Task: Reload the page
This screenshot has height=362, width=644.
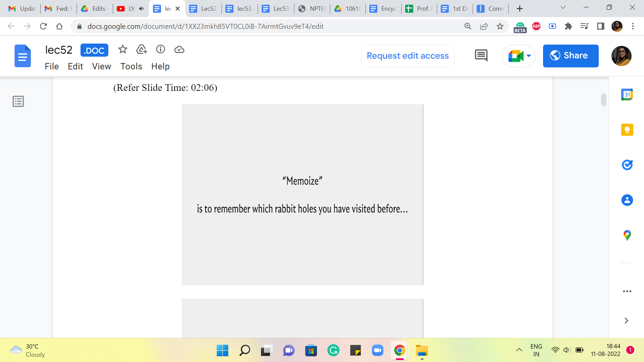Action: 43,26
